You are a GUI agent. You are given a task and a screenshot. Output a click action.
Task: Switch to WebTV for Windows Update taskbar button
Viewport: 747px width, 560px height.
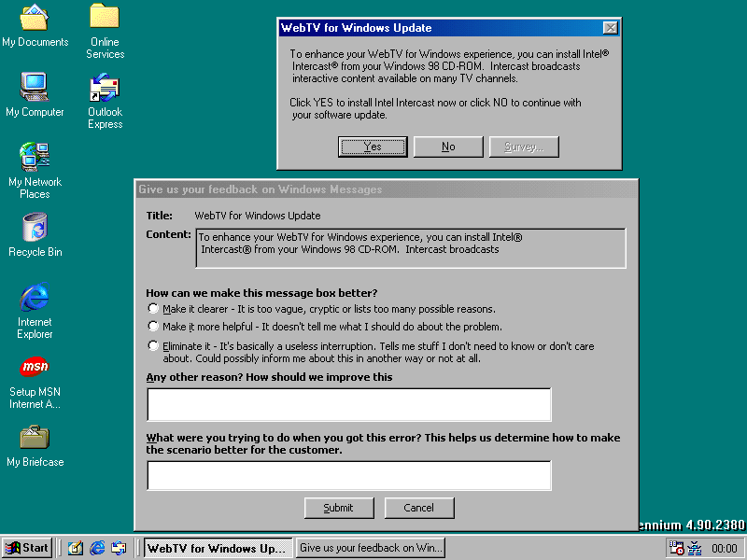pos(218,548)
